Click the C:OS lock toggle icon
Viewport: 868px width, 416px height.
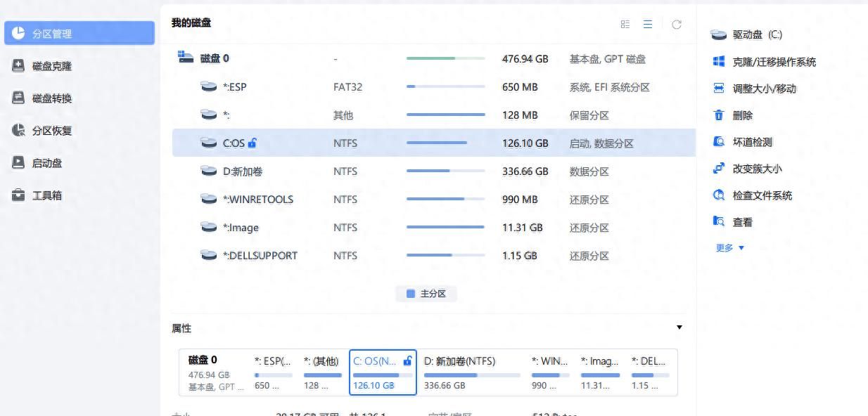pos(253,143)
